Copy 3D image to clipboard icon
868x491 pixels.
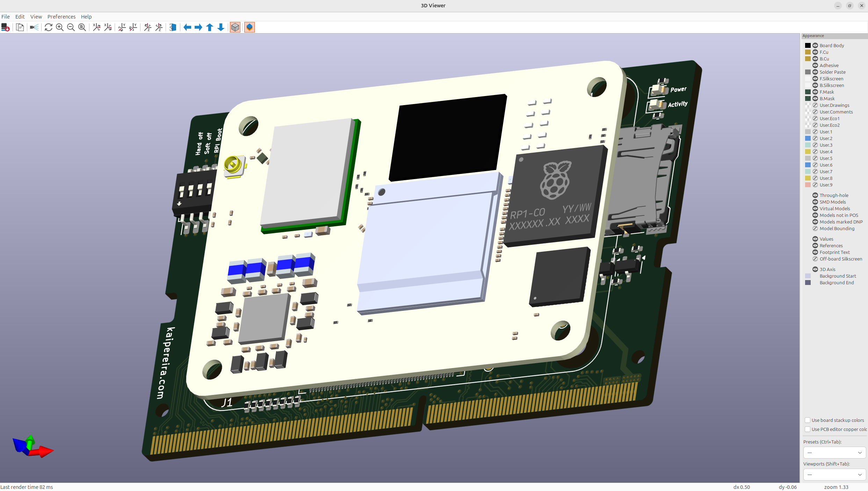pos(20,27)
